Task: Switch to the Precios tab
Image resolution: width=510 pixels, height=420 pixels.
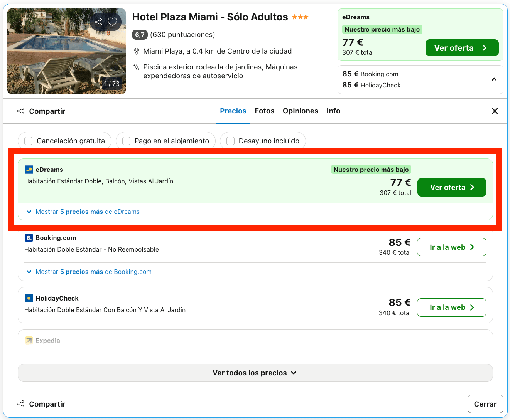Action: pos(233,111)
